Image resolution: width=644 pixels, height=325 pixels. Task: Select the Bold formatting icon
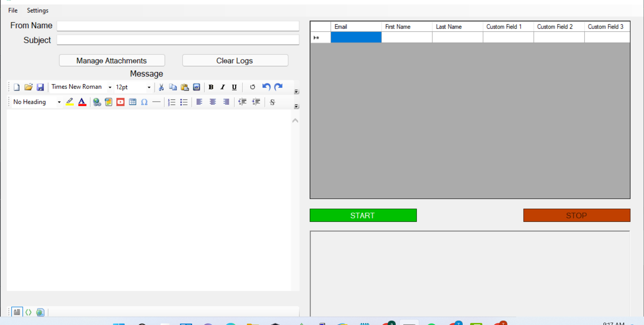coord(211,87)
